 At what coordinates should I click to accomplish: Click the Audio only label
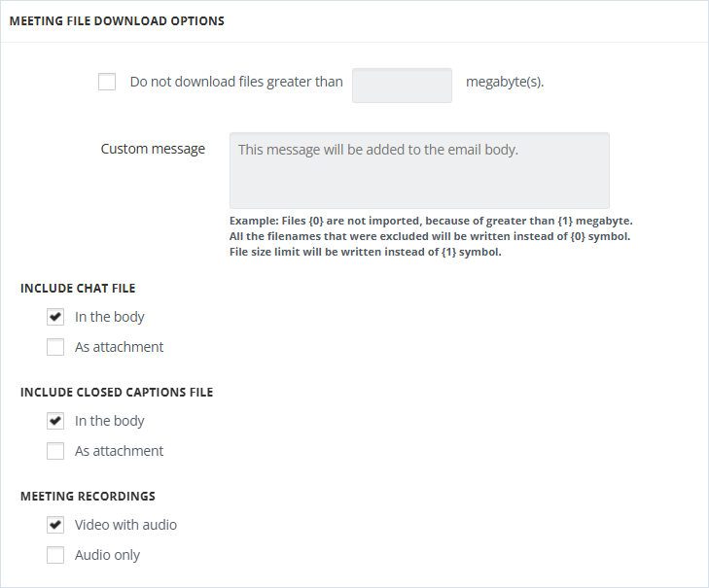[x=107, y=556]
